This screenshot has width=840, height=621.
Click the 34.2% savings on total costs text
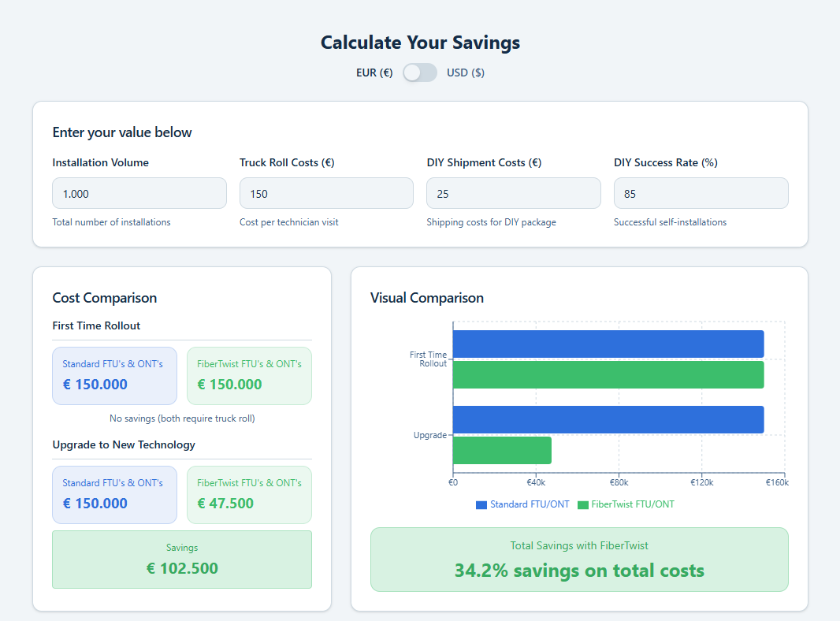tap(579, 571)
